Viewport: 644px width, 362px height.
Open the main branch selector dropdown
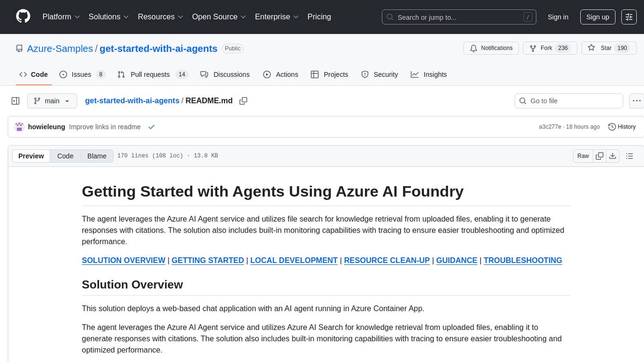[52, 101]
